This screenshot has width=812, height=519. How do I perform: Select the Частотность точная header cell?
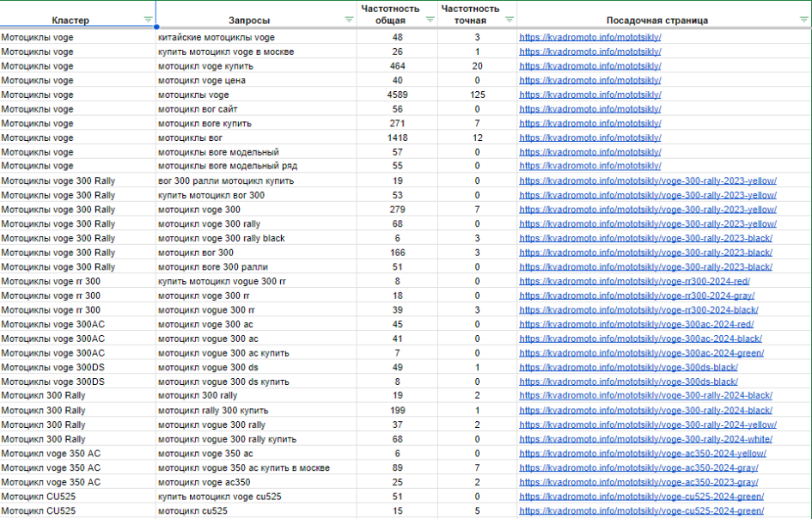click(x=477, y=14)
